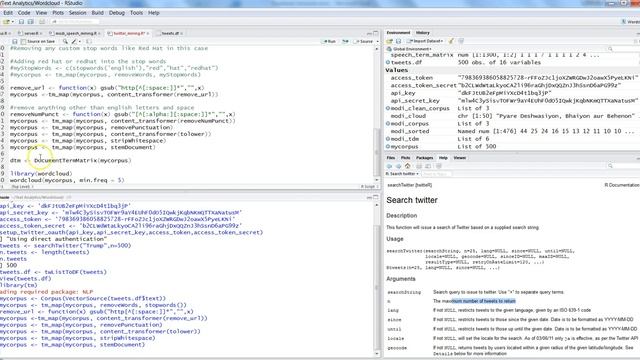The width and height of the screenshot is (640, 360).
Task: Click the Show in new window icon in Help
Action: pos(428,166)
